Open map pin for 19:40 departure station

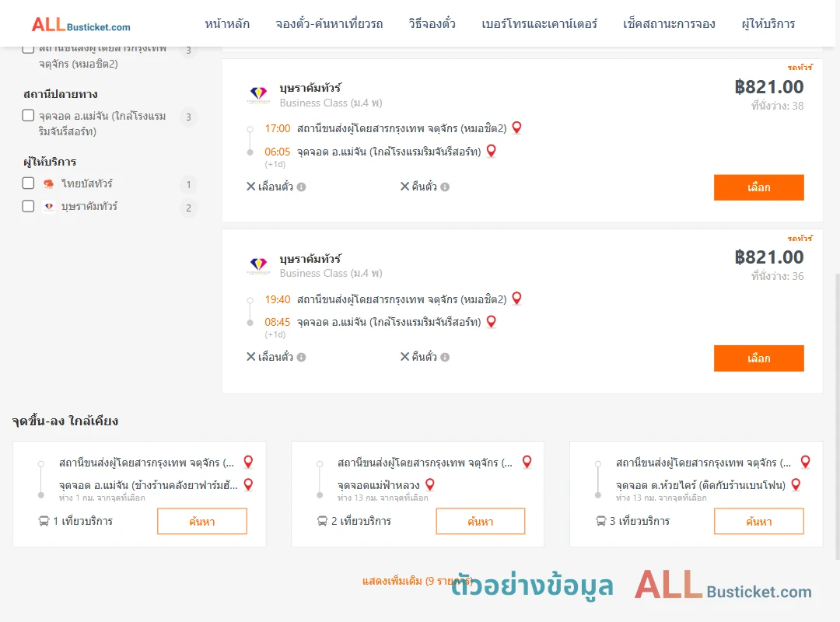(517, 298)
